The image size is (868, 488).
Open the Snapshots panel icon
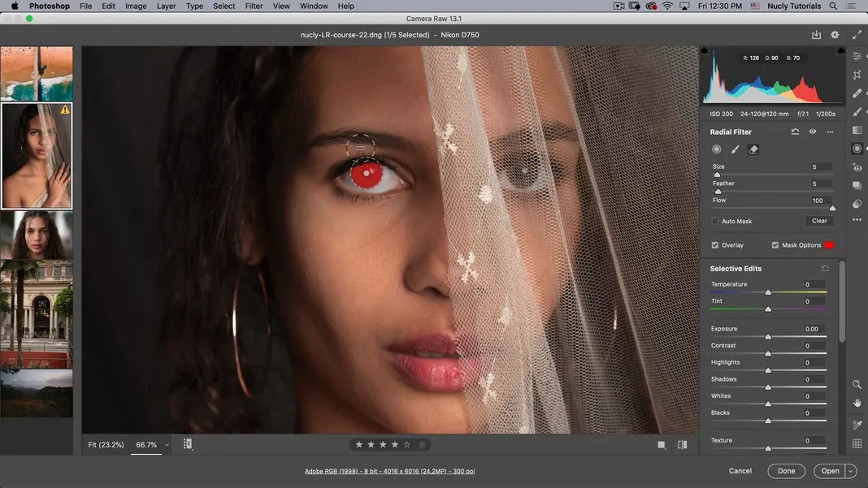coord(857,185)
